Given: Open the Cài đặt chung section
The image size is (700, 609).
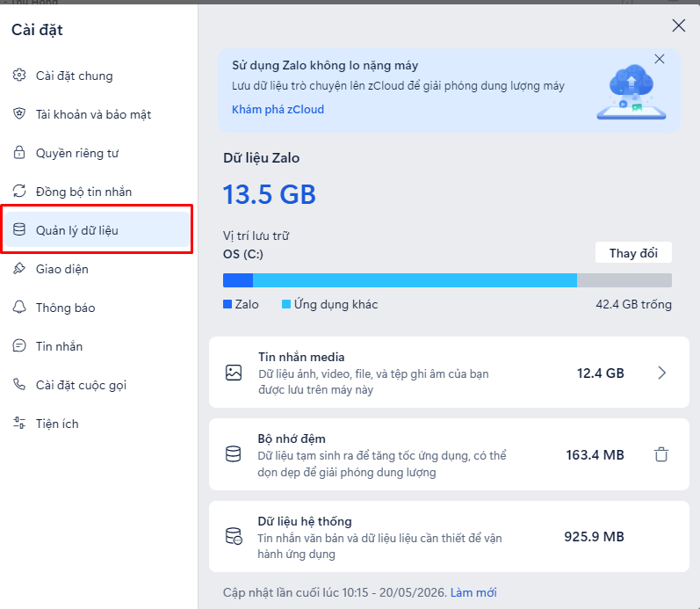Looking at the screenshot, I should (x=97, y=76).
